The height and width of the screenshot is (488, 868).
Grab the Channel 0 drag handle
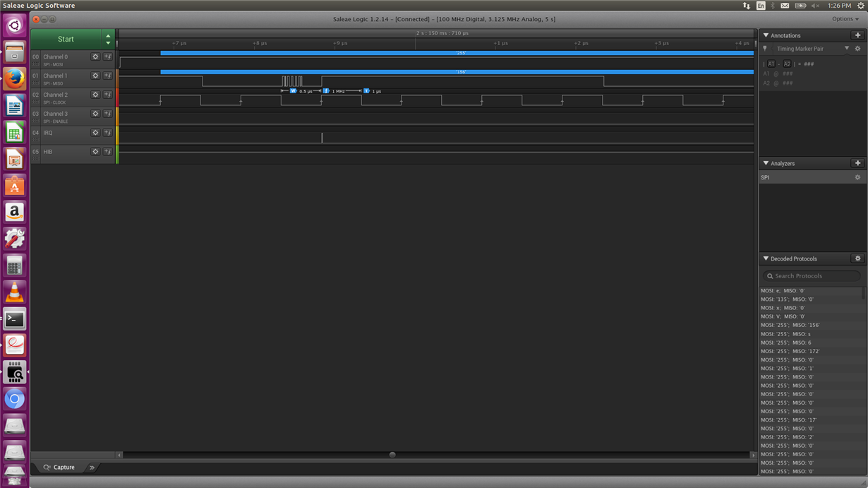pos(36,64)
